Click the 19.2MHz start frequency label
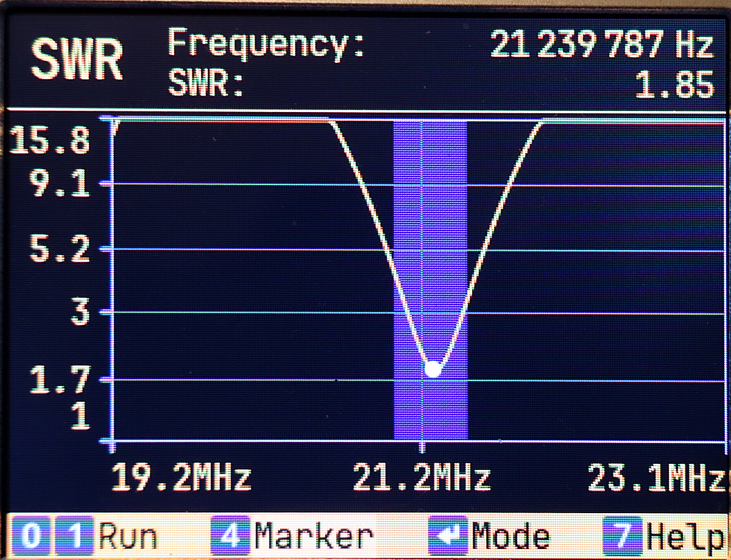This screenshot has height=560, width=731. [182, 478]
